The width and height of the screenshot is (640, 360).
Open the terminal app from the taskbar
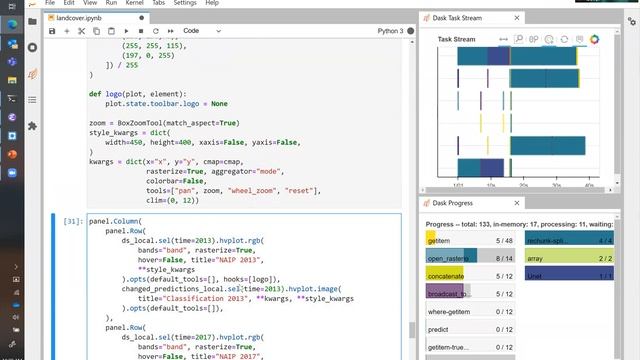[x=12, y=99]
